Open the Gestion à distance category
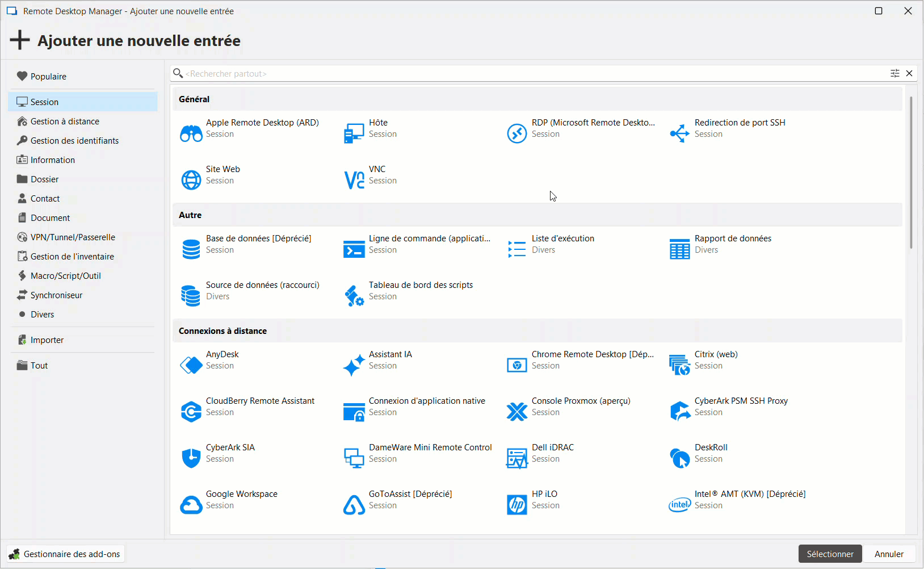The image size is (924, 569). pyautogui.click(x=65, y=122)
